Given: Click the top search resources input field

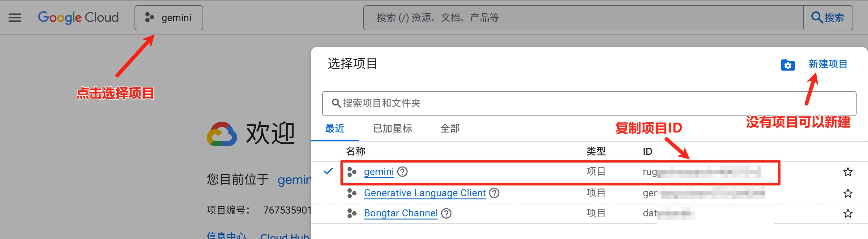Looking at the screenshot, I should click(x=583, y=18).
